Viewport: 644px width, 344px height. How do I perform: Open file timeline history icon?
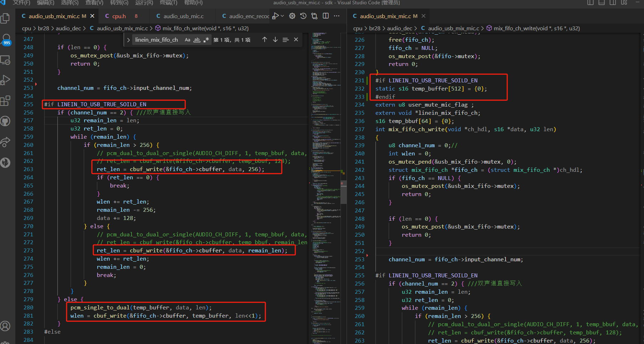303,16
